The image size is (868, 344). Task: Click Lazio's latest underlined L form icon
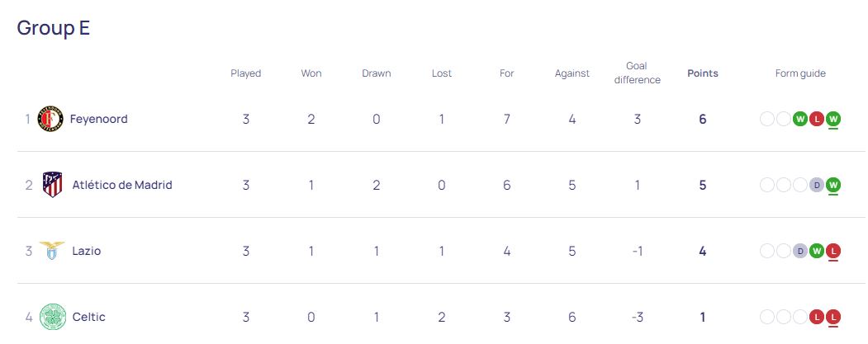click(833, 251)
